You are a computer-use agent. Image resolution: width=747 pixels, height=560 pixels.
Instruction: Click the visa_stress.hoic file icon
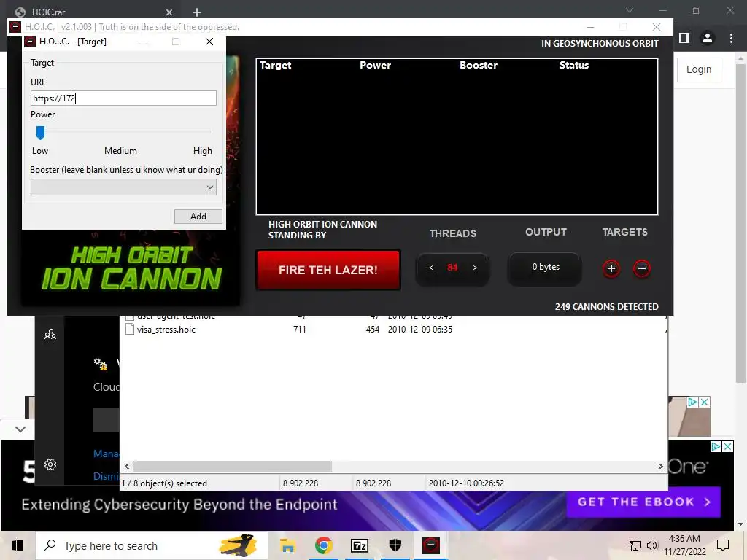130,329
